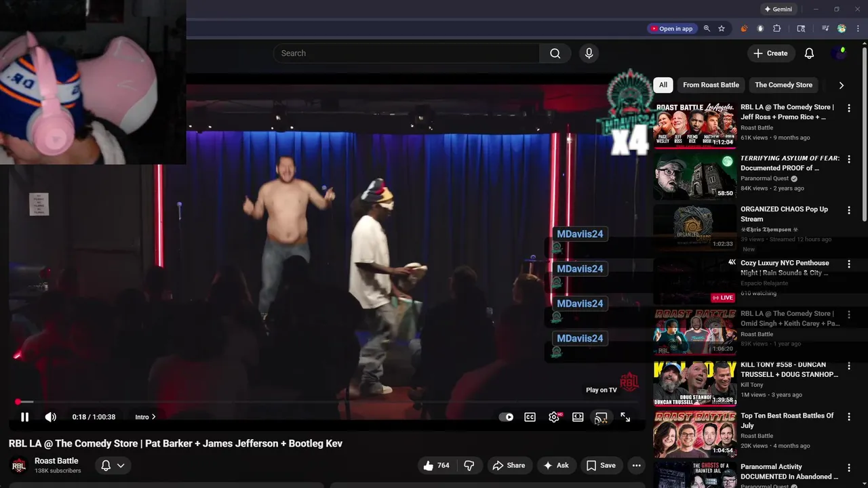Open KILL TONY #558 video title
Image resolution: width=868 pixels, height=488 pixels.
(x=789, y=369)
